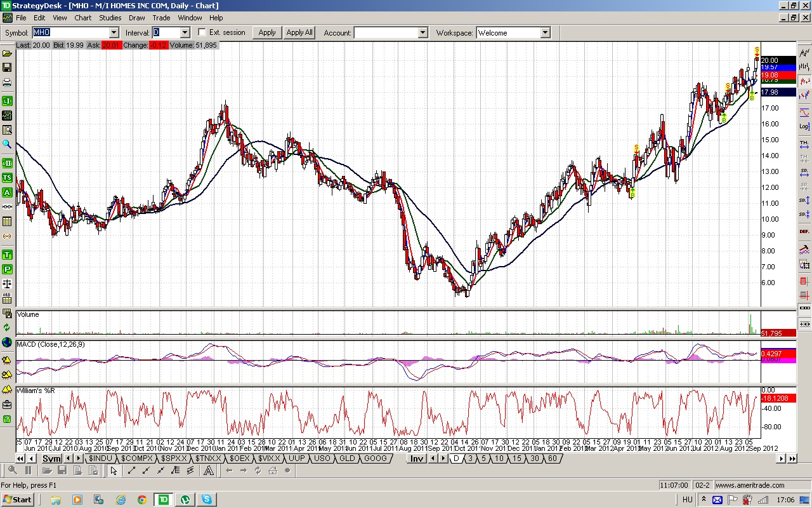Open the Interval dropdown arrow

185,32
